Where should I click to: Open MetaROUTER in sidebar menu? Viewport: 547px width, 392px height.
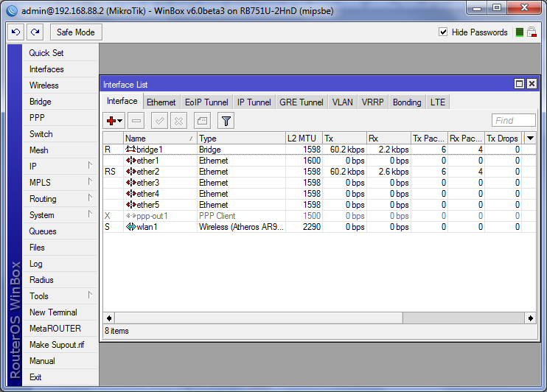(60, 329)
